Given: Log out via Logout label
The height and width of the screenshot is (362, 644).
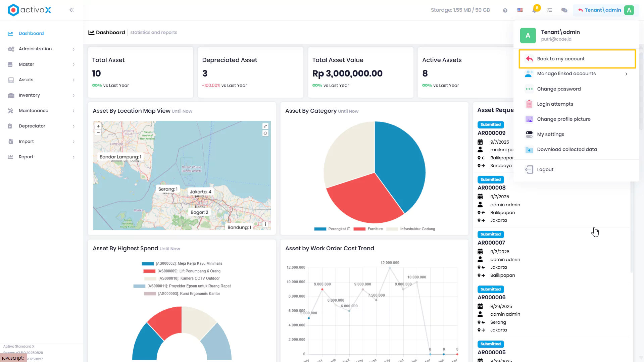Looking at the screenshot, I should (x=545, y=169).
